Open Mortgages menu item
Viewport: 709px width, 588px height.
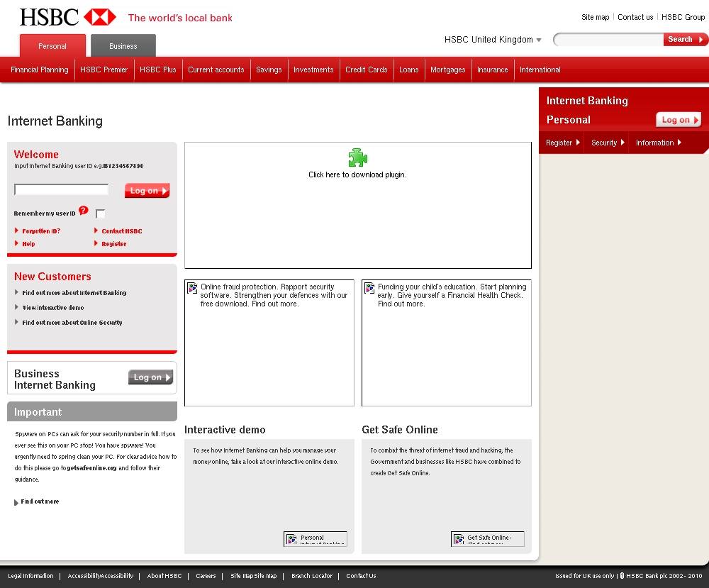point(447,70)
